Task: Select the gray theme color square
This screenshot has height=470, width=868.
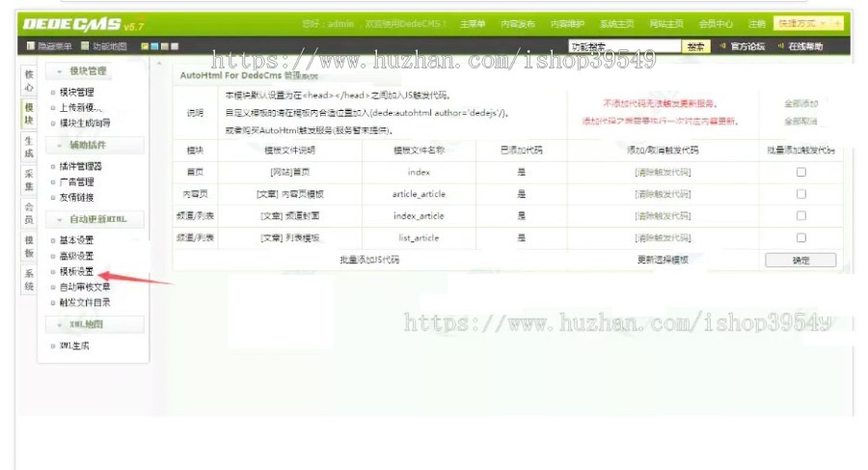Action: (175, 46)
